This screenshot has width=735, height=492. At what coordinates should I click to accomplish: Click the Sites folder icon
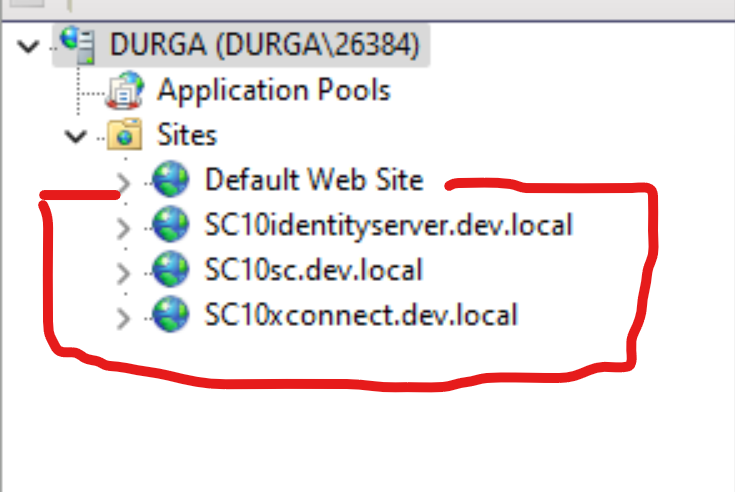coord(125,134)
